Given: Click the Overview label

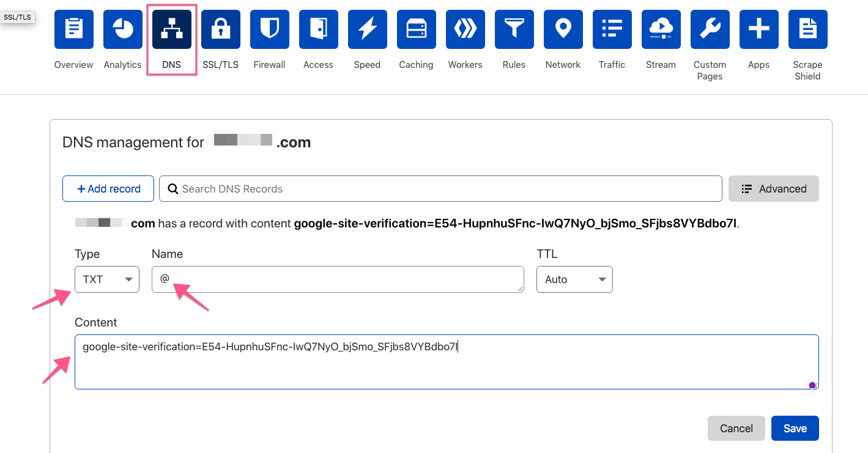Looking at the screenshot, I should pyautogui.click(x=74, y=65).
